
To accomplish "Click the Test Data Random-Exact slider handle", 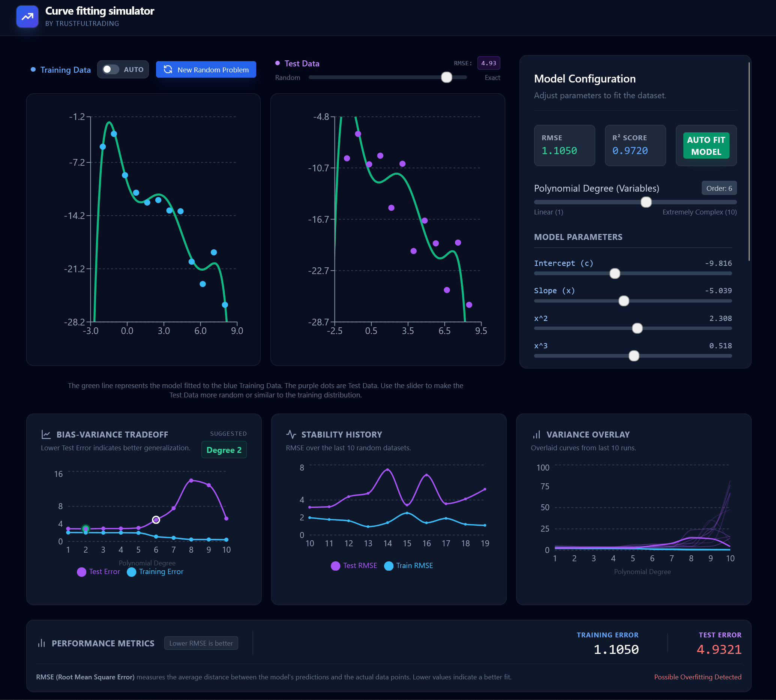I will (x=446, y=77).
